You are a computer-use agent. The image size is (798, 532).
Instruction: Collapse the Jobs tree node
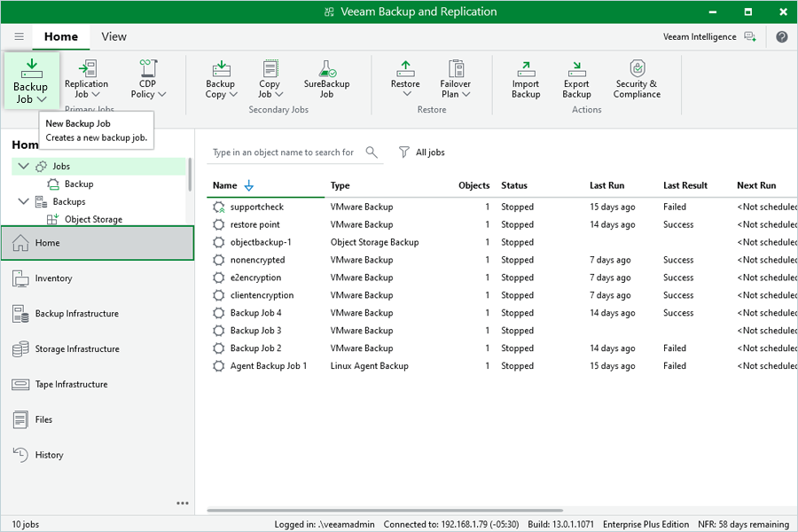[x=23, y=166]
